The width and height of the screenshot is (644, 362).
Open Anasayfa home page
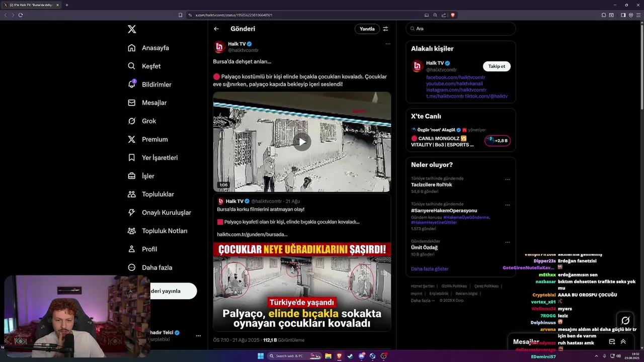148,48
